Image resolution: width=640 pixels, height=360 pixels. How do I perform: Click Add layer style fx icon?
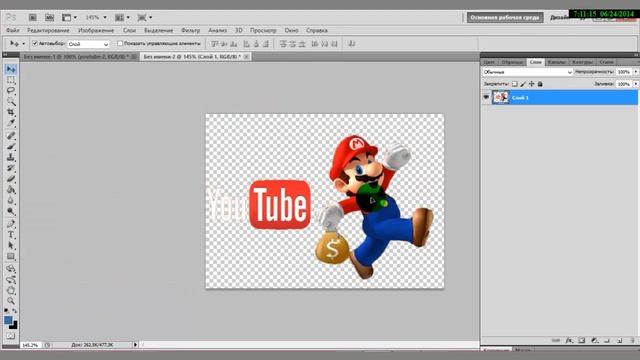click(569, 340)
